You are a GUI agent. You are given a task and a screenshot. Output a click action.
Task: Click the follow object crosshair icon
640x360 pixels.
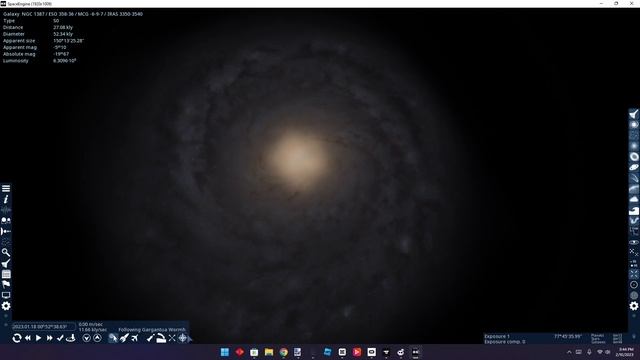[182, 338]
